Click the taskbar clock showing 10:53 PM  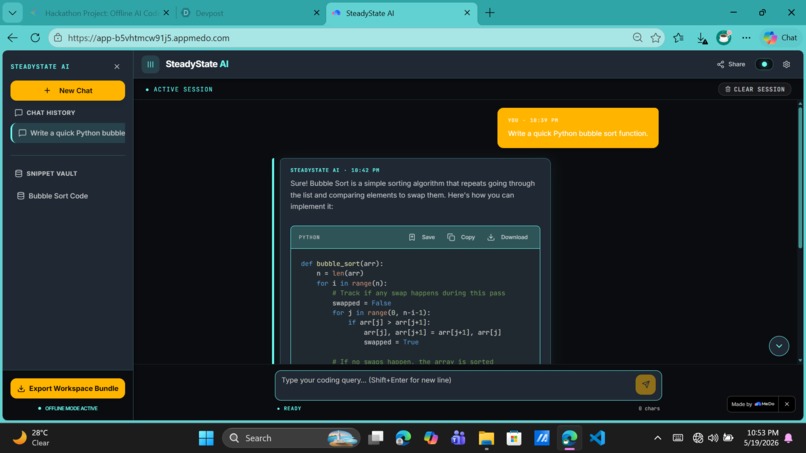click(x=762, y=438)
